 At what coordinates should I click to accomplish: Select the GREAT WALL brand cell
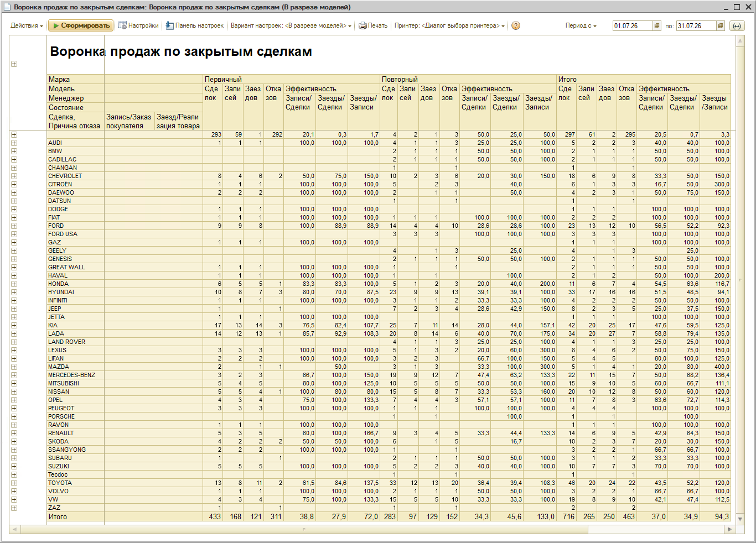pyautogui.click(x=75, y=267)
